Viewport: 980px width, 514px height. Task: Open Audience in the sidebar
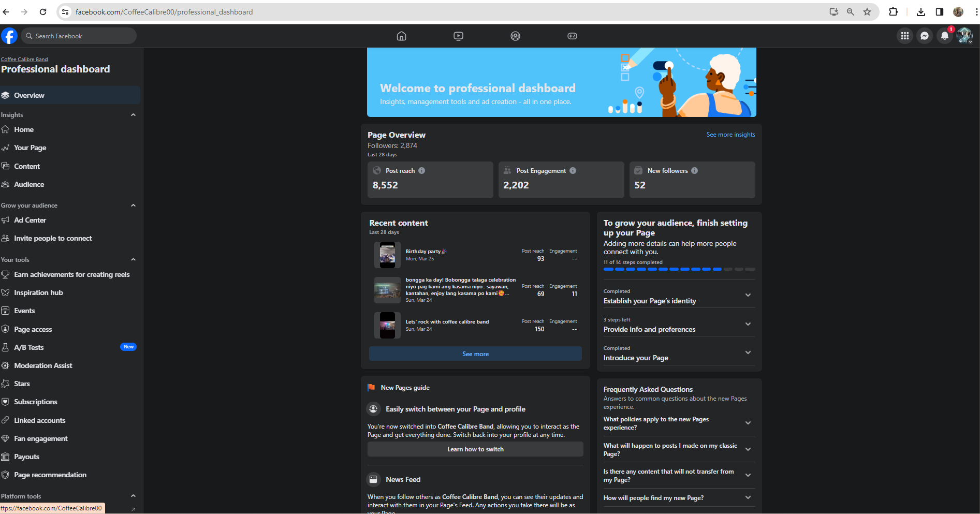70,184
